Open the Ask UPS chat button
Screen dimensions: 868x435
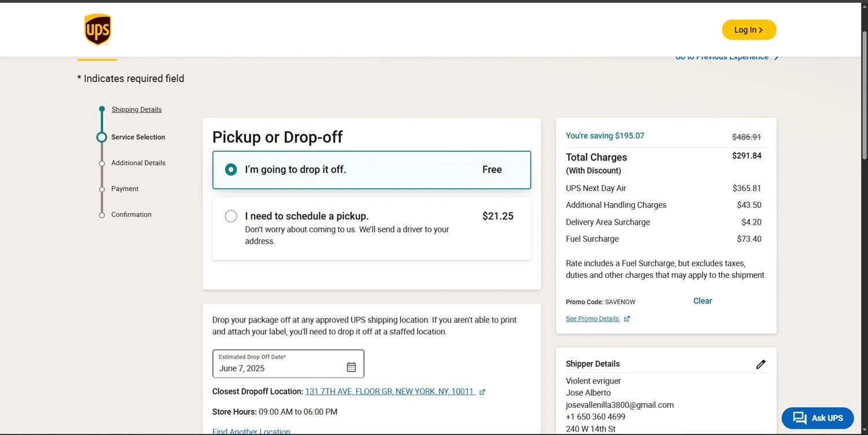(x=818, y=418)
